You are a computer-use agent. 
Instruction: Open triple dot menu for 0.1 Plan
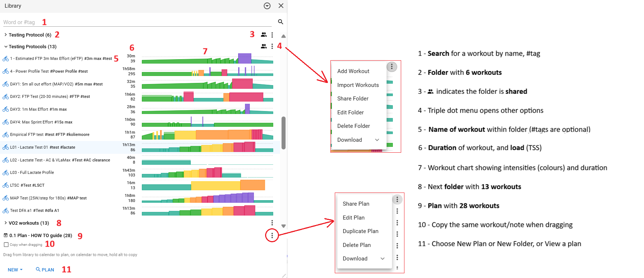point(272,236)
